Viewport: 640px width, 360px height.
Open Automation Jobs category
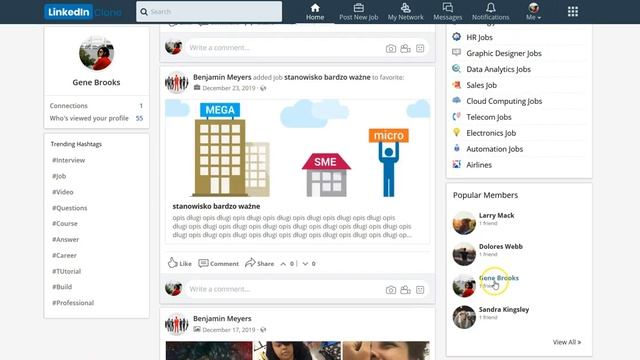[x=495, y=149]
